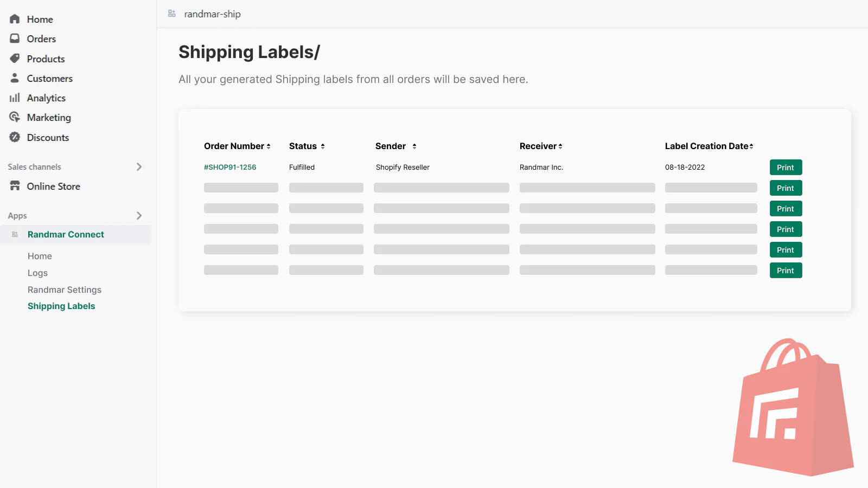Click the Online Store storefront icon

[x=15, y=186]
